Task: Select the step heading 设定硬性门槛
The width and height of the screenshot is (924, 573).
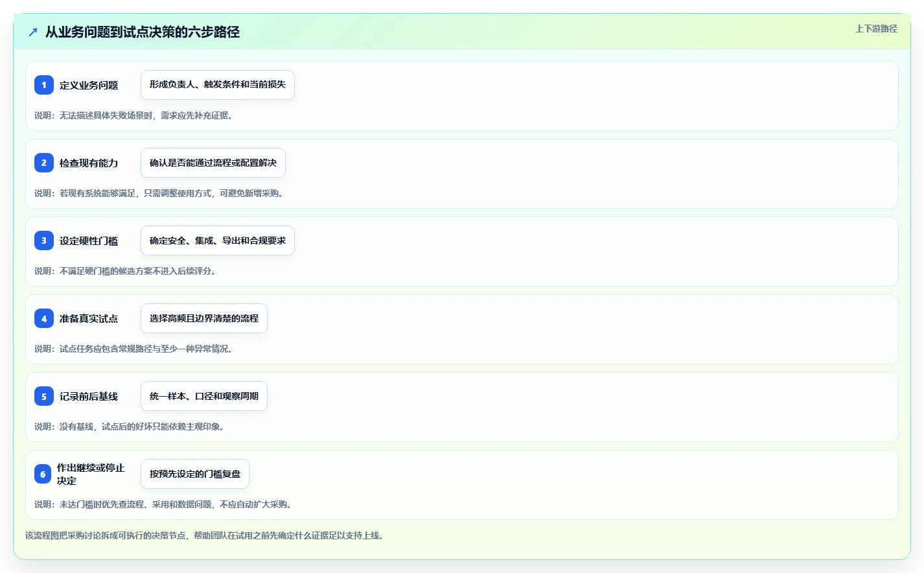Action: click(x=89, y=240)
